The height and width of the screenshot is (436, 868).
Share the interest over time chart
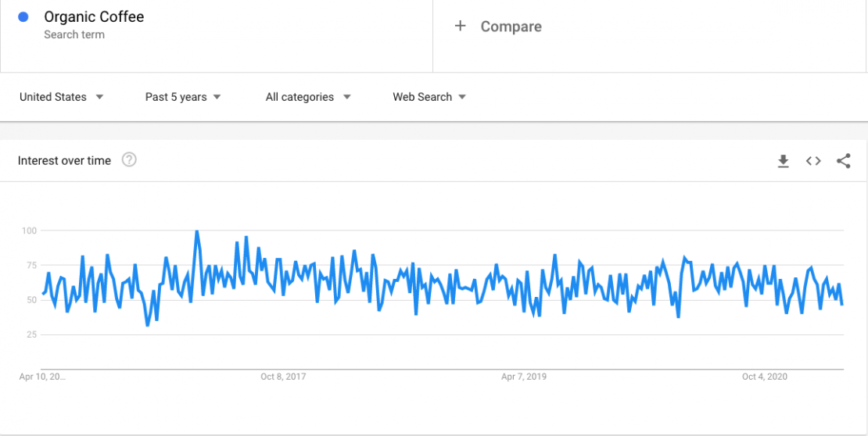point(843,161)
